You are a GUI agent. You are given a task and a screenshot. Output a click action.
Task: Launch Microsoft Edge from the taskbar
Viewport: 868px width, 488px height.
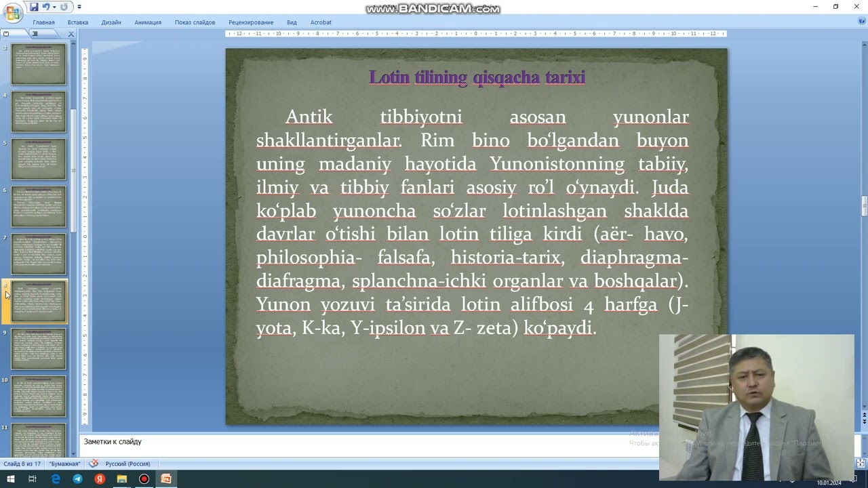pos(56,479)
